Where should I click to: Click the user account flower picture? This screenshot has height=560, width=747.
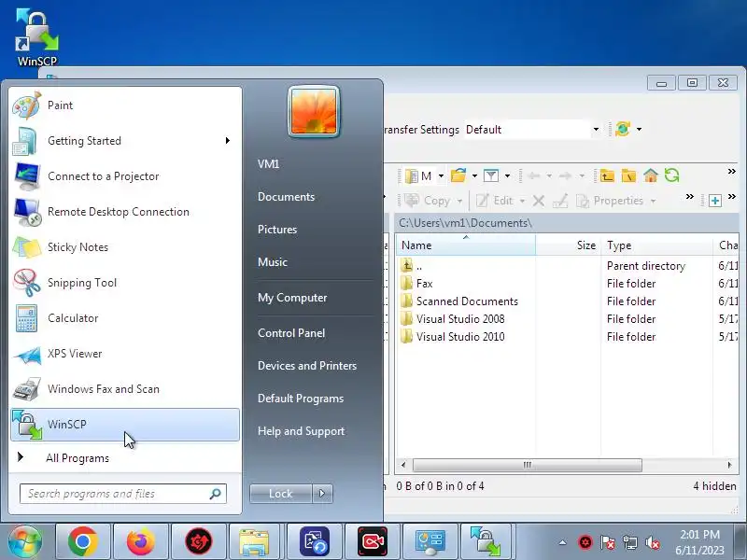click(x=314, y=111)
